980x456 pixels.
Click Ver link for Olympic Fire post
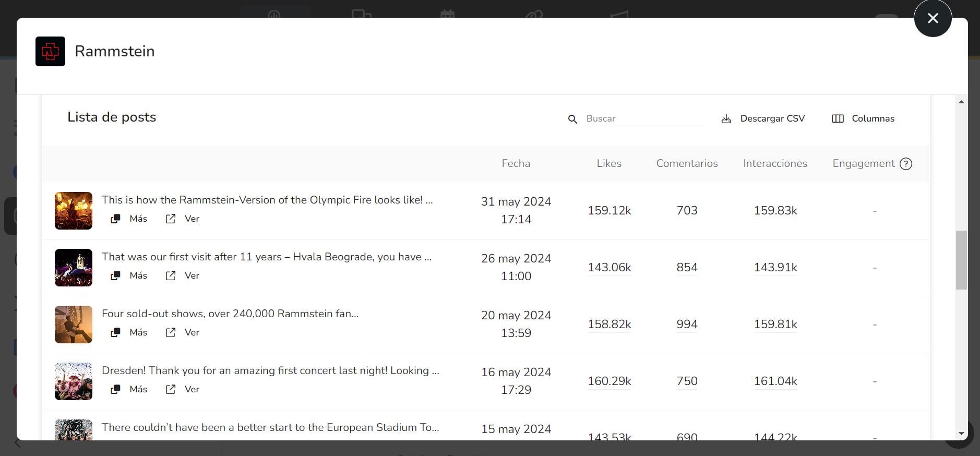(x=192, y=219)
